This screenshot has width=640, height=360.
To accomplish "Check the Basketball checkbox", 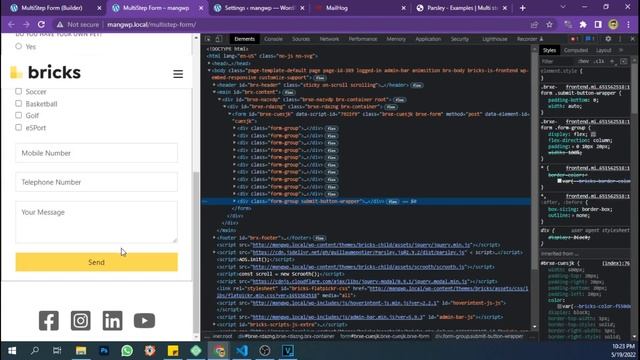I will point(18,104).
